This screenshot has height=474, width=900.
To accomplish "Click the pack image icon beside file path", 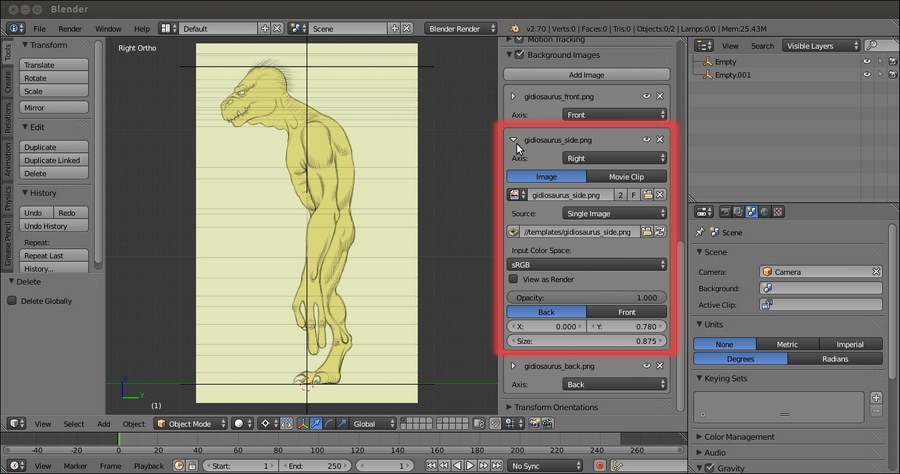I will [x=514, y=232].
